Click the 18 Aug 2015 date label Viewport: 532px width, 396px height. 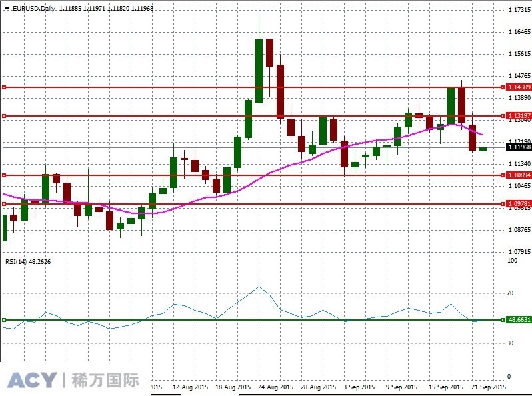tap(233, 387)
